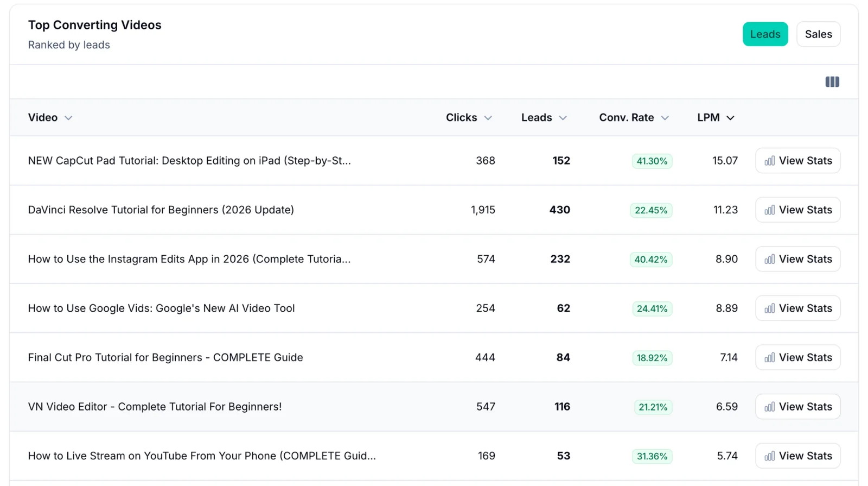Click the 547 clicks value
The image size is (868, 486).
tap(486, 407)
